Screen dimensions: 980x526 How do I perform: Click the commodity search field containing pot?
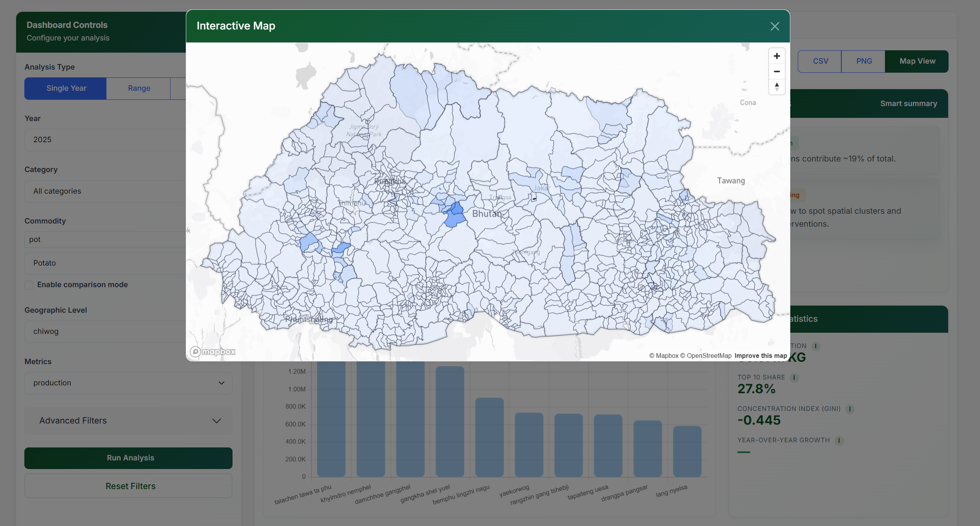click(x=106, y=240)
